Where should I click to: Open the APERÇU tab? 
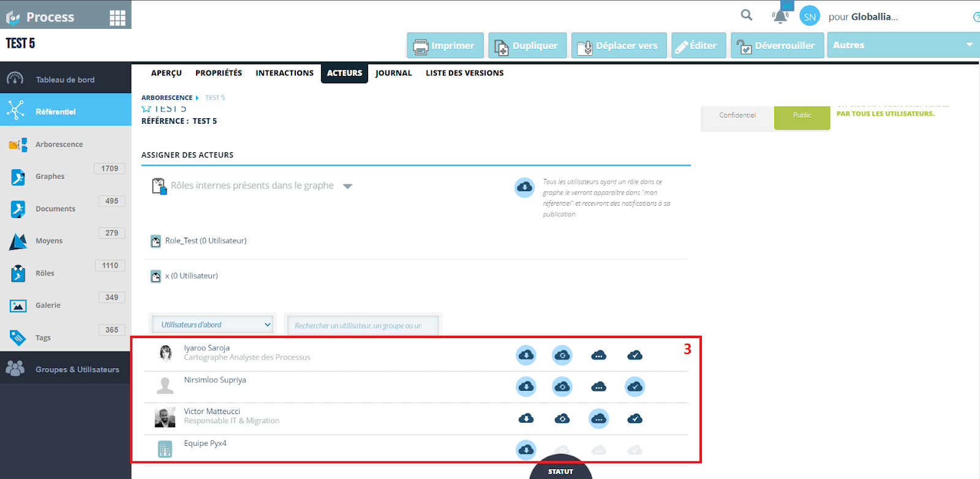click(167, 73)
